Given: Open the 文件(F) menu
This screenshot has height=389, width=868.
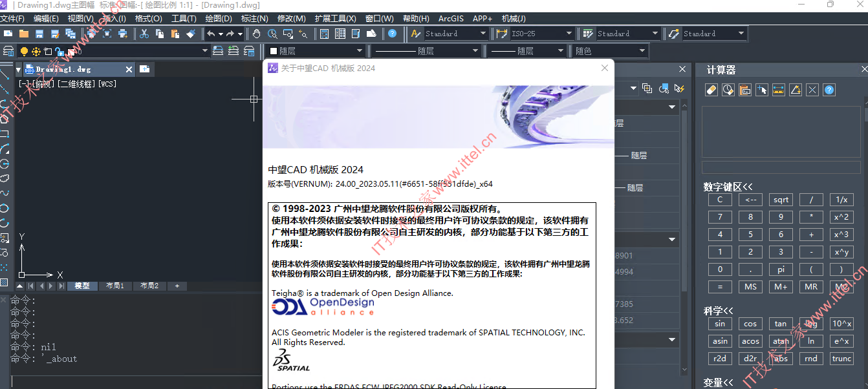Looking at the screenshot, I should coord(12,19).
